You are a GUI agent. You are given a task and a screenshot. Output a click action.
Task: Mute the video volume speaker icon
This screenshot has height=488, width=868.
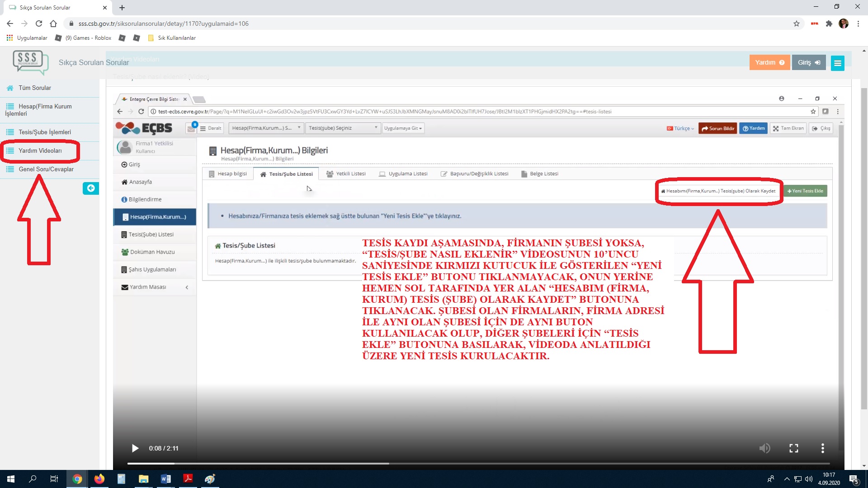click(x=764, y=448)
